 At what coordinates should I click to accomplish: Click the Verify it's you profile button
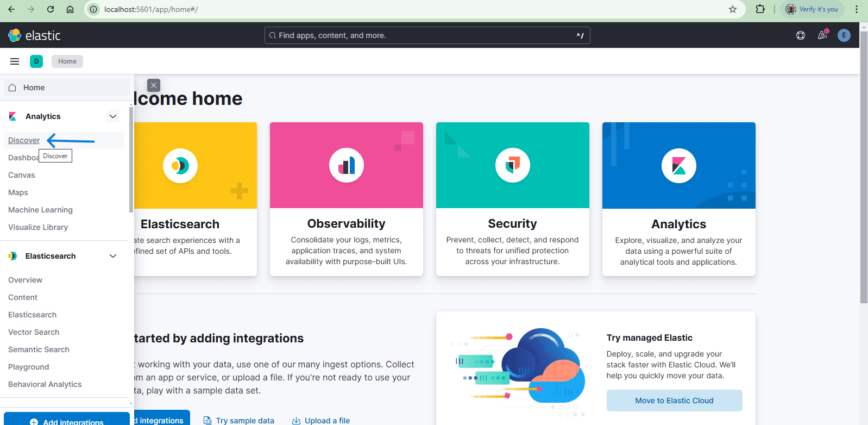(812, 9)
